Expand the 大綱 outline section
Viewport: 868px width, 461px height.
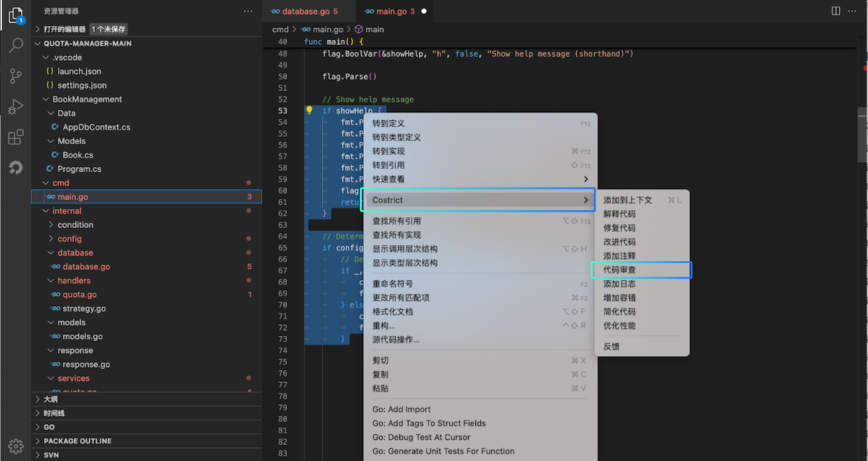coord(51,399)
